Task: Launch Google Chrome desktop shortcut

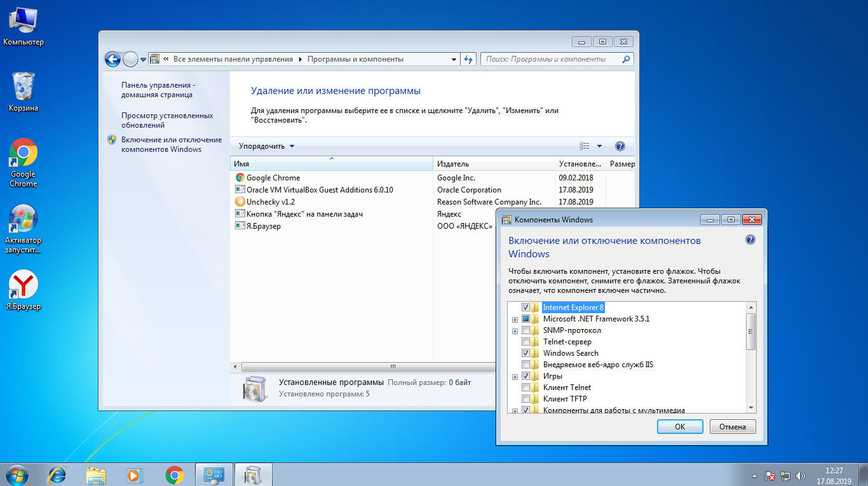Action: (23, 163)
